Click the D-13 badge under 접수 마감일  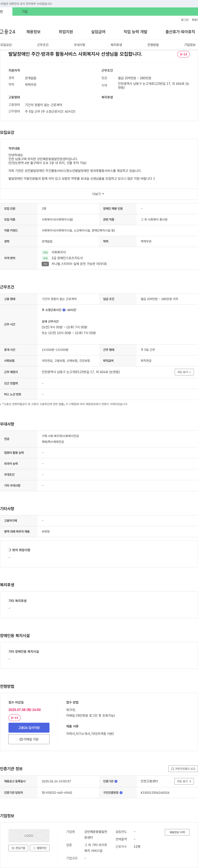(14, 718)
